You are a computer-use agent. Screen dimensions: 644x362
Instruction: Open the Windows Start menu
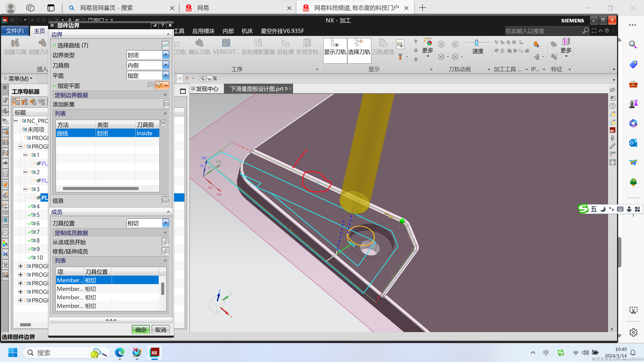13,352
